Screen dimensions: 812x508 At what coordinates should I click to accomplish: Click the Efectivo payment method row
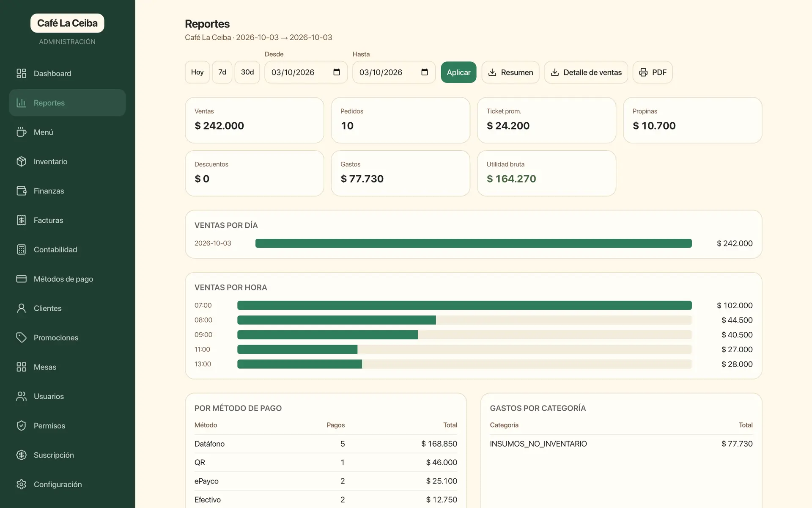click(326, 500)
